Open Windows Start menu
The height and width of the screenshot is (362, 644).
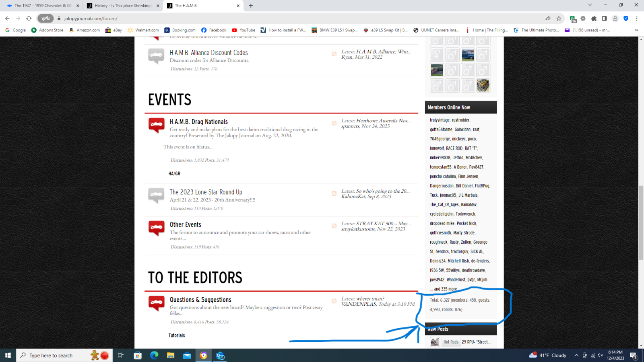[x=8, y=356]
